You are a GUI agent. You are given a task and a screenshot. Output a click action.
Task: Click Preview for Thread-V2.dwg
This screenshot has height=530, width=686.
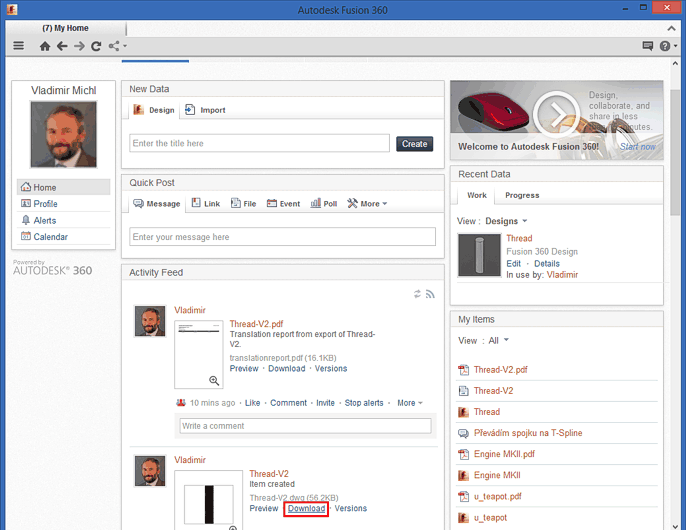(x=263, y=508)
